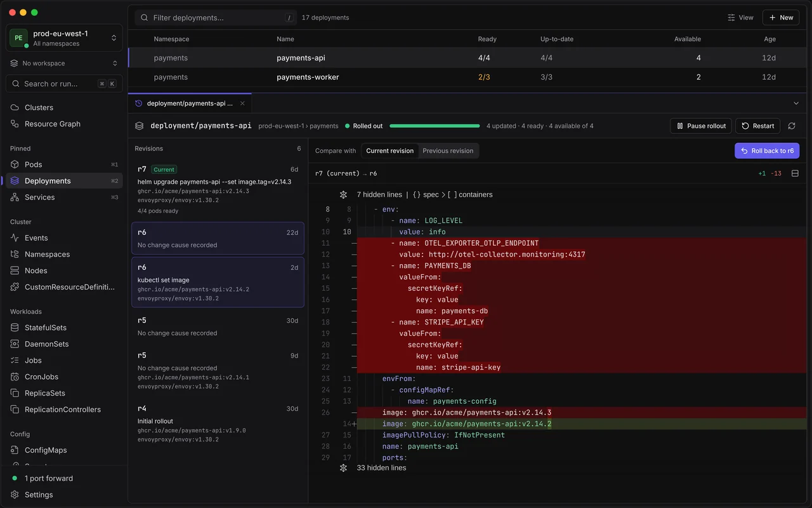This screenshot has width=812, height=508.
Task: Select revision r5 aged 30d
Action: point(218,326)
